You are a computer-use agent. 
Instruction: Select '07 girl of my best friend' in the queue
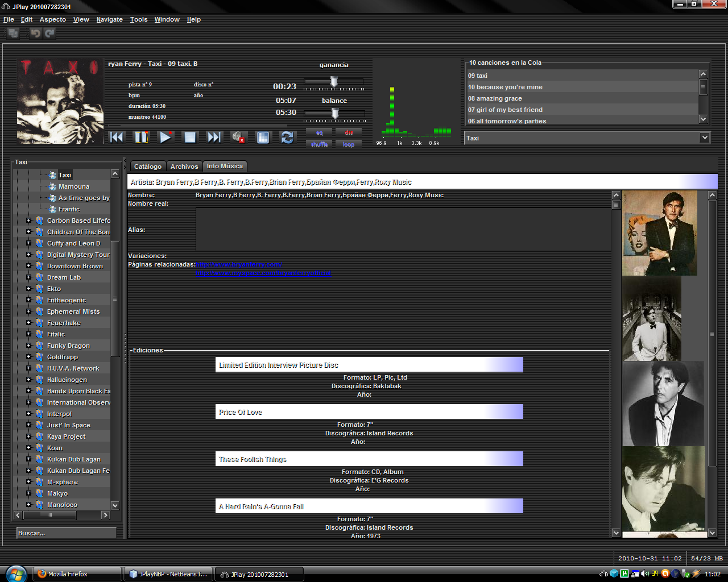click(x=582, y=110)
